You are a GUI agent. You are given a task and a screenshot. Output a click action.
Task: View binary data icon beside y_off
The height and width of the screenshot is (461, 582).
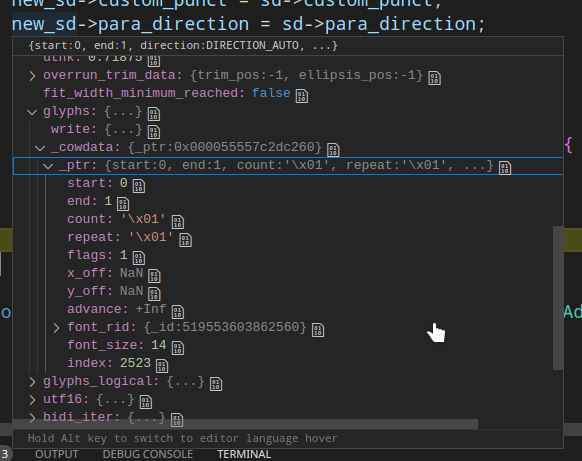coord(154,294)
